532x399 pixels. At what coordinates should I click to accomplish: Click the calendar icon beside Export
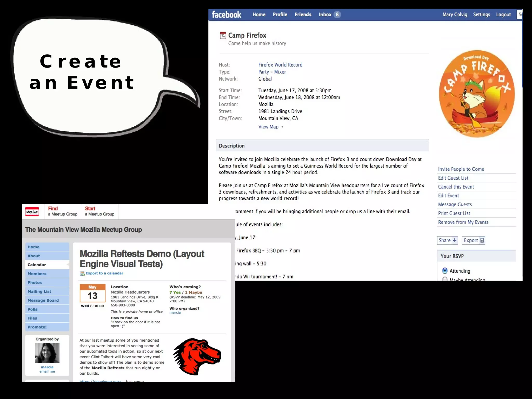[x=482, y=240]
